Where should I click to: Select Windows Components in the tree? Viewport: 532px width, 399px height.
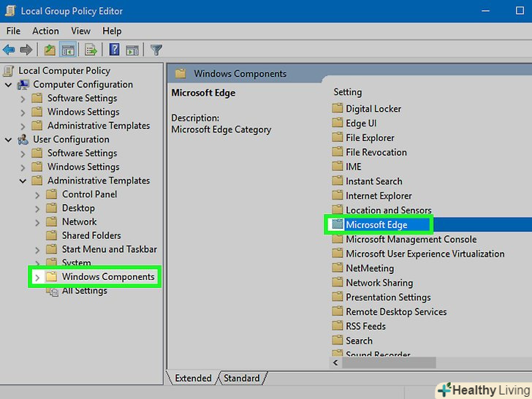tap(108, 277)
